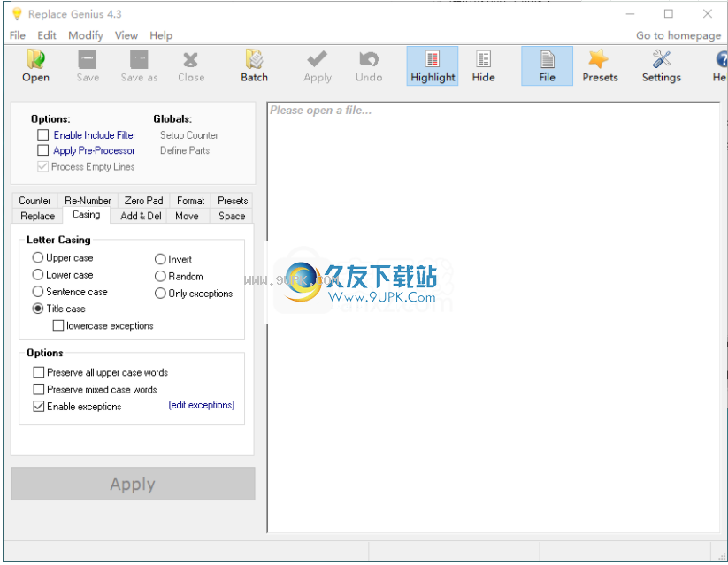The image size is (728, 565).
Task: Open the Add & Del tab
Action: pos(141,216)
